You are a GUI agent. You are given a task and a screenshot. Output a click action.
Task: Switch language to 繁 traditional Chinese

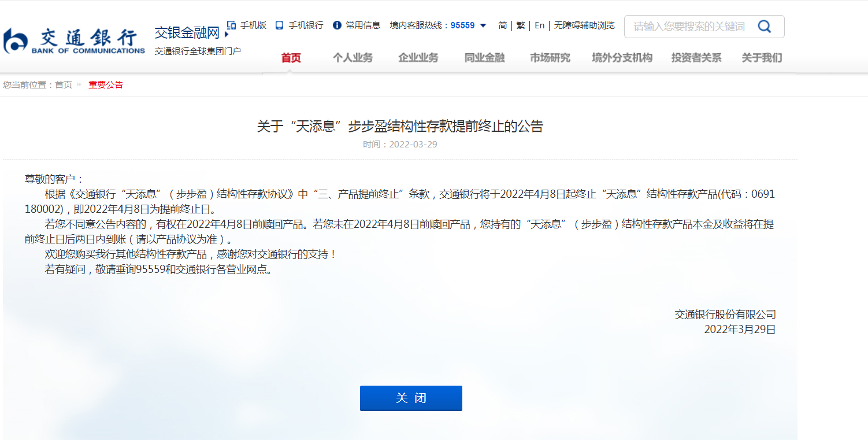coord(521,25)
